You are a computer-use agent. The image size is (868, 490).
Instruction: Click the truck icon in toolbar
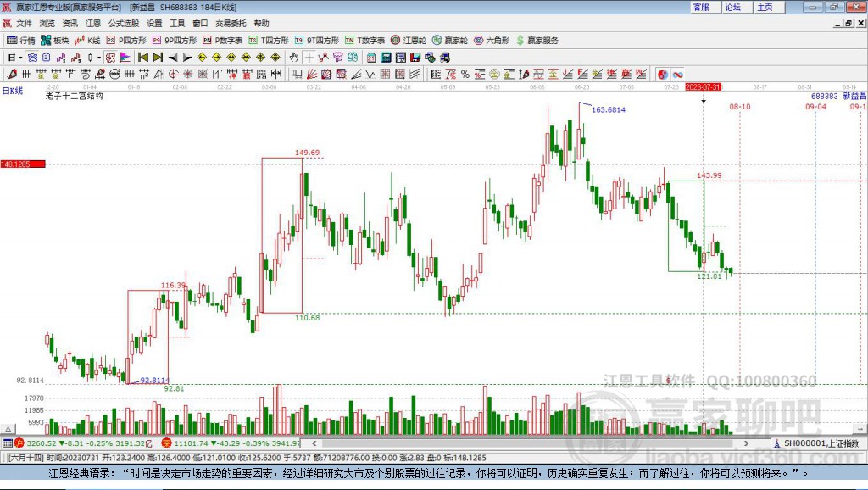tap(444, 58)
